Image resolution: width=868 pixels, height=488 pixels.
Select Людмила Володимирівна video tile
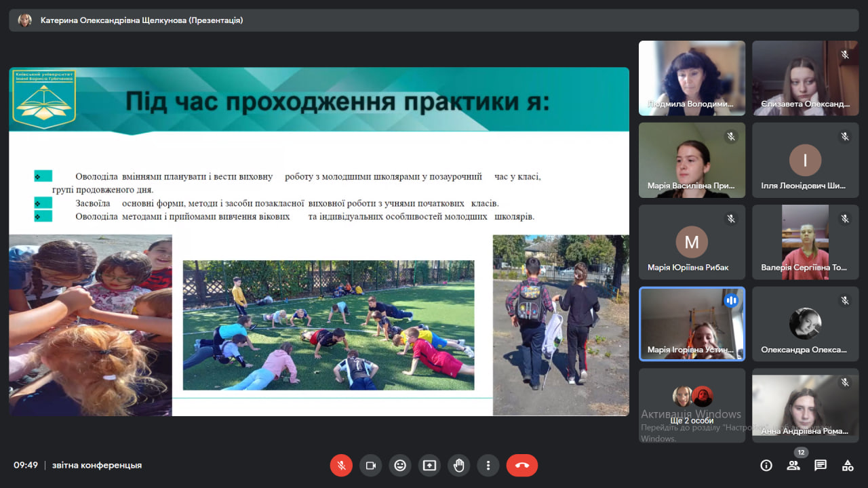click(692, 77)
